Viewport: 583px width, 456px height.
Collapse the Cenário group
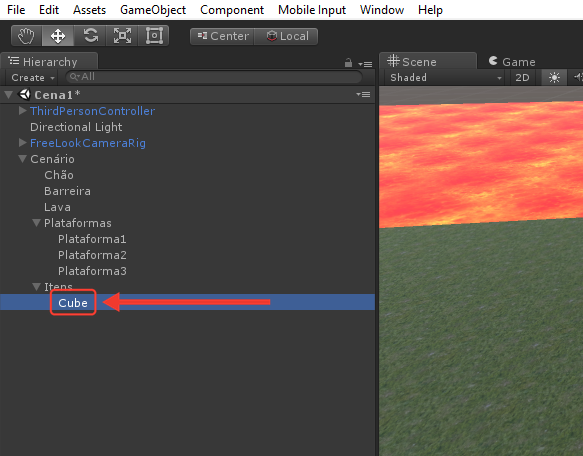pos(23,159)
